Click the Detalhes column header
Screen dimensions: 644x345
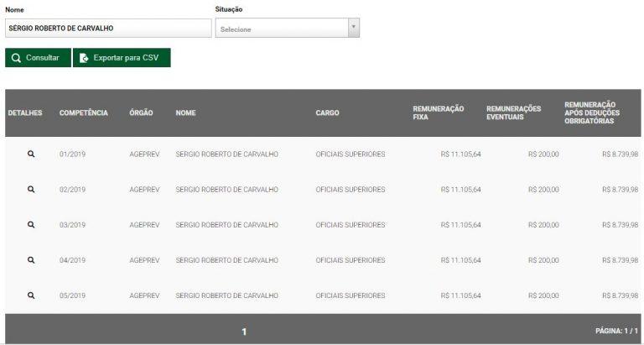[25, 113]
